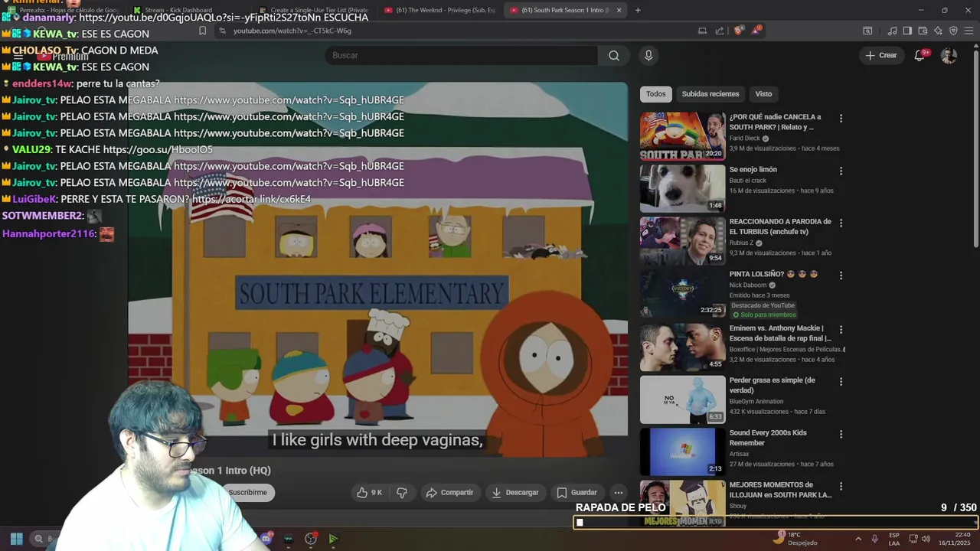Image resolution: width=980 pixels, height=551 pixels.
Task: Open the Leo AI sparkle icon
Action: click(938, 31)
